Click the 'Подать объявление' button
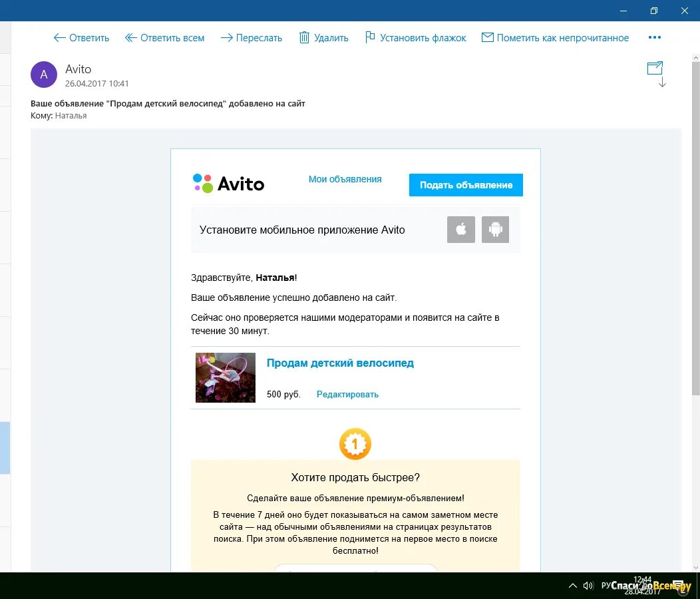The height and width of the screenshot is (599, 700). coord(466,185)
